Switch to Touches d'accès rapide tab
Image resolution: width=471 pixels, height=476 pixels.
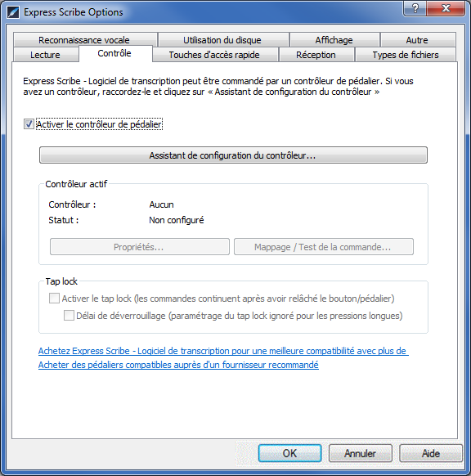(x=214, y=55)
